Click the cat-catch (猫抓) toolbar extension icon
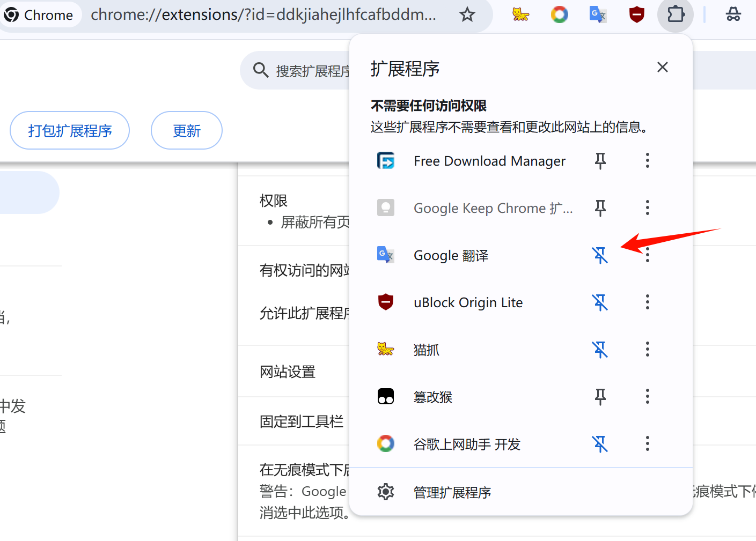This screenshot has width=756, height=541. click(x=520, y=14)
